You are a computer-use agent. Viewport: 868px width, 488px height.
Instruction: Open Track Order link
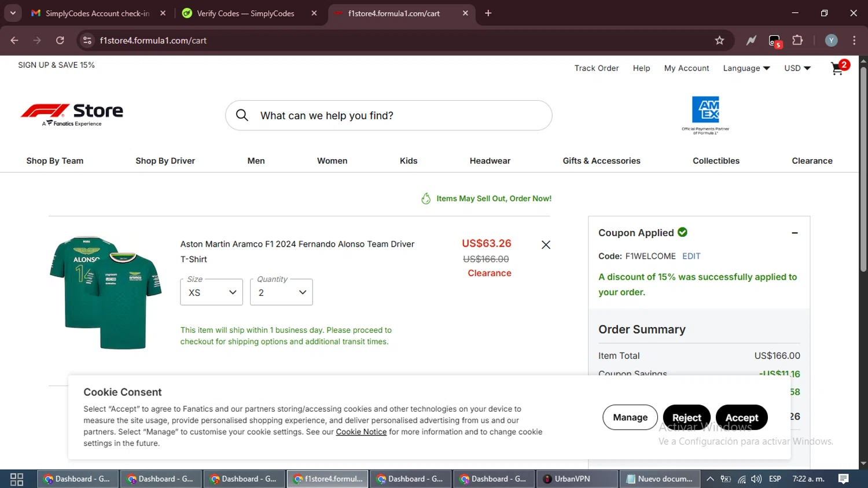click(x=597, y=68)
